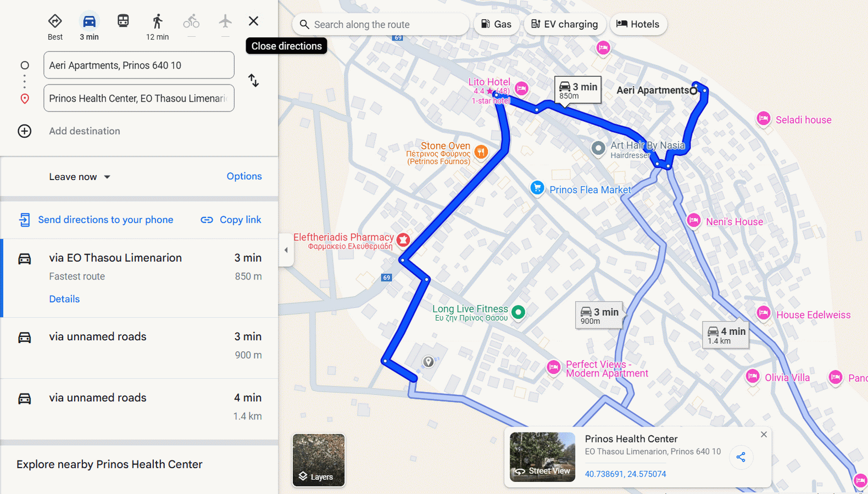The image size is (868, 494).
Task: Share Prinos Health Center location
Action: [741, 457]
